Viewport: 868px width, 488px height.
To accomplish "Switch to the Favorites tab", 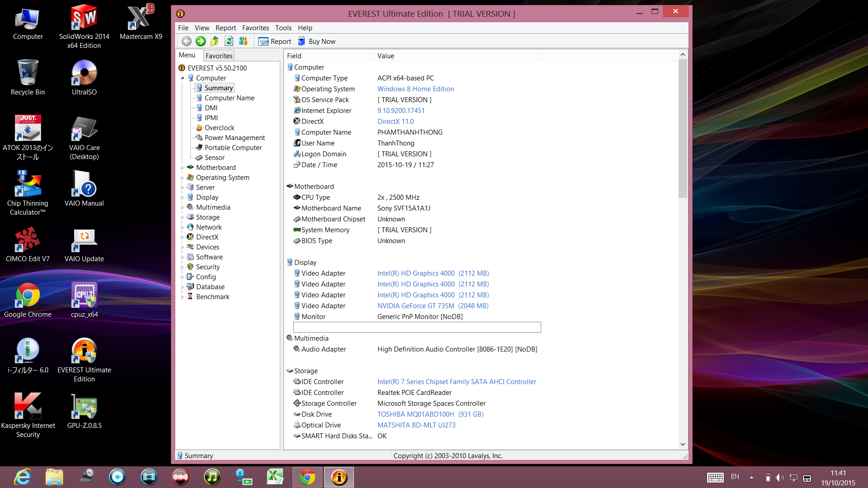I will tap(219, 56).
